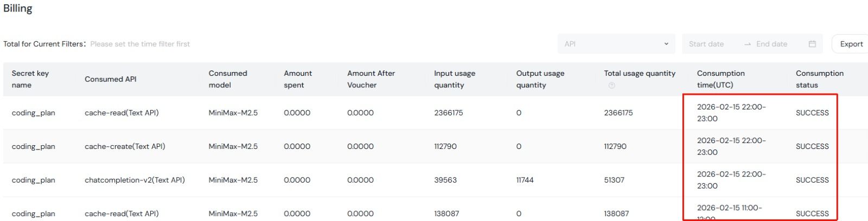868x221 pixels.
Task: Click the arrow between Start and End date
Action: tap(748, 44)
